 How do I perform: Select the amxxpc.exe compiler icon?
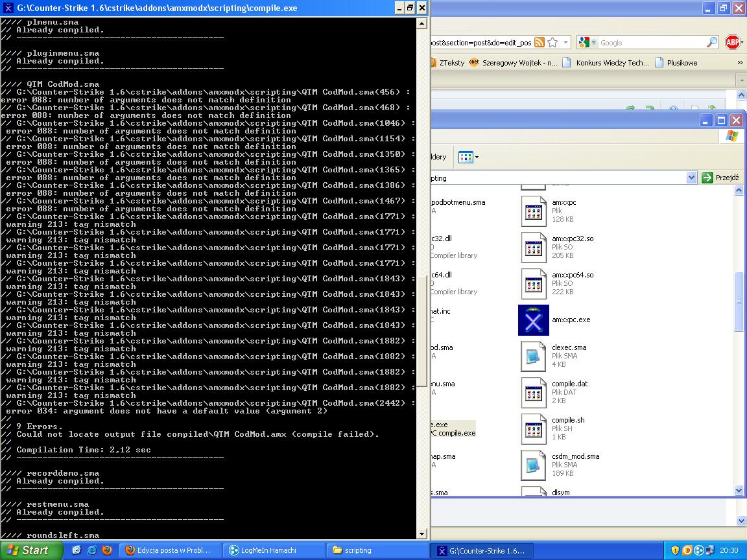pos(533,320)
